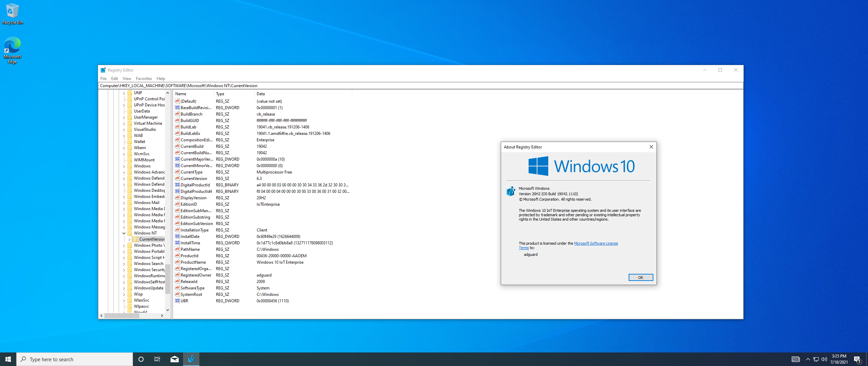
Task: Sort values by the Data column header
Action: (303, 94)
